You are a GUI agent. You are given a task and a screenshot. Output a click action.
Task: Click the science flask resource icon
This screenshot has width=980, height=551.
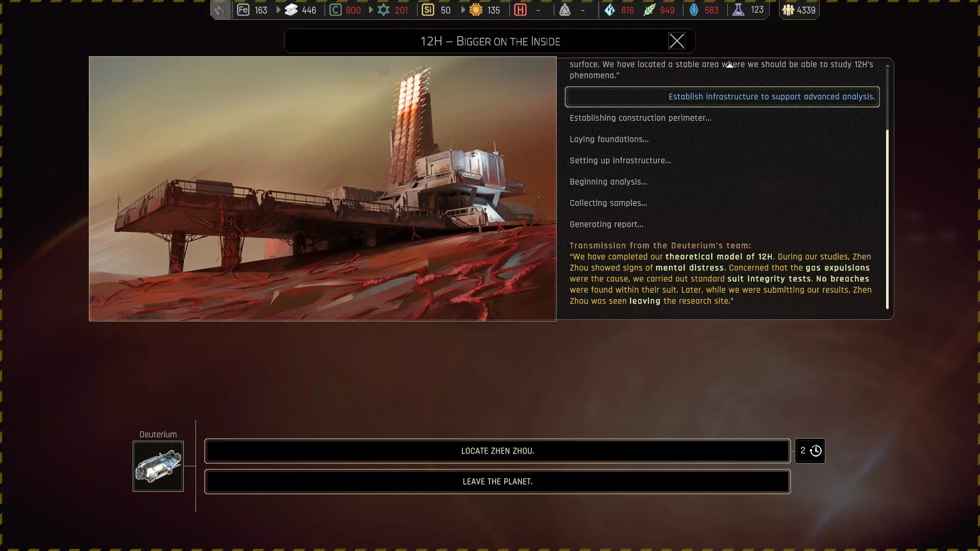[x=738, y=10]
